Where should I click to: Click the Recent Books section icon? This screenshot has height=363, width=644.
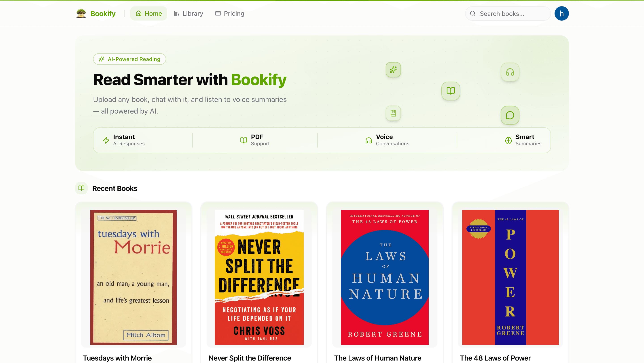[x=81, y=188]
